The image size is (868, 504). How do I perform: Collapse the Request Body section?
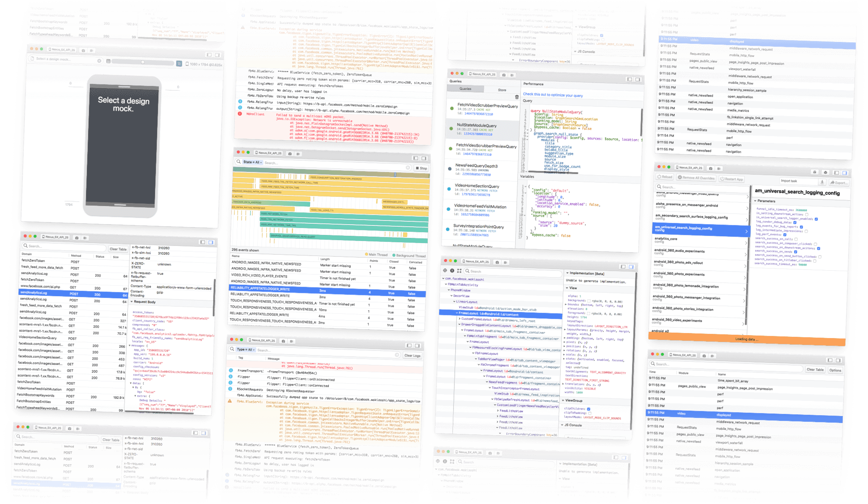[x=132, y=301]
